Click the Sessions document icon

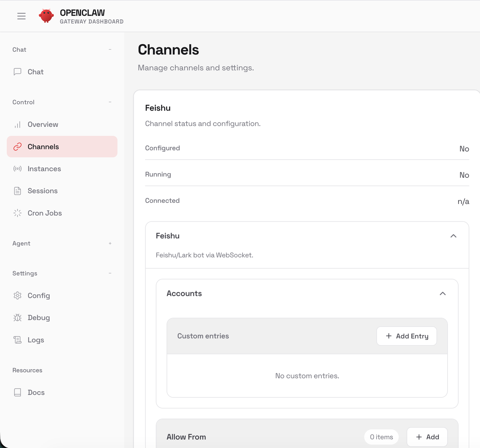[x=18, y=191]
